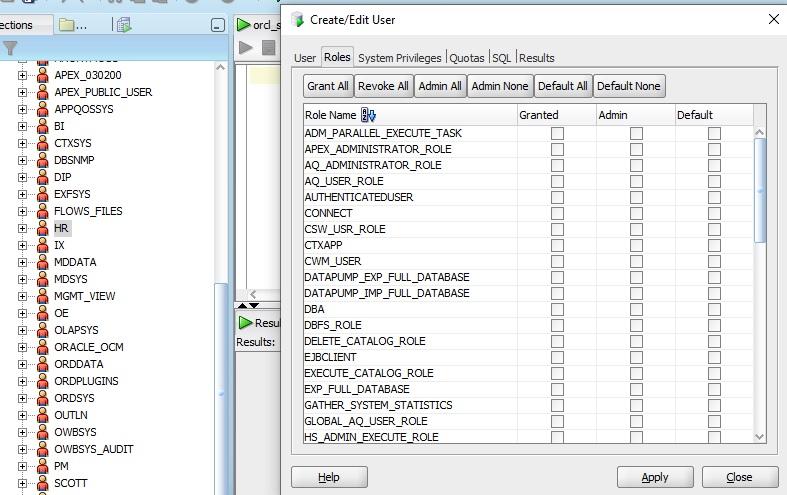Viewport: 787px width, 495px height.
Task: Click the Run Statement green play icon
Action: (x=246, y=47)
